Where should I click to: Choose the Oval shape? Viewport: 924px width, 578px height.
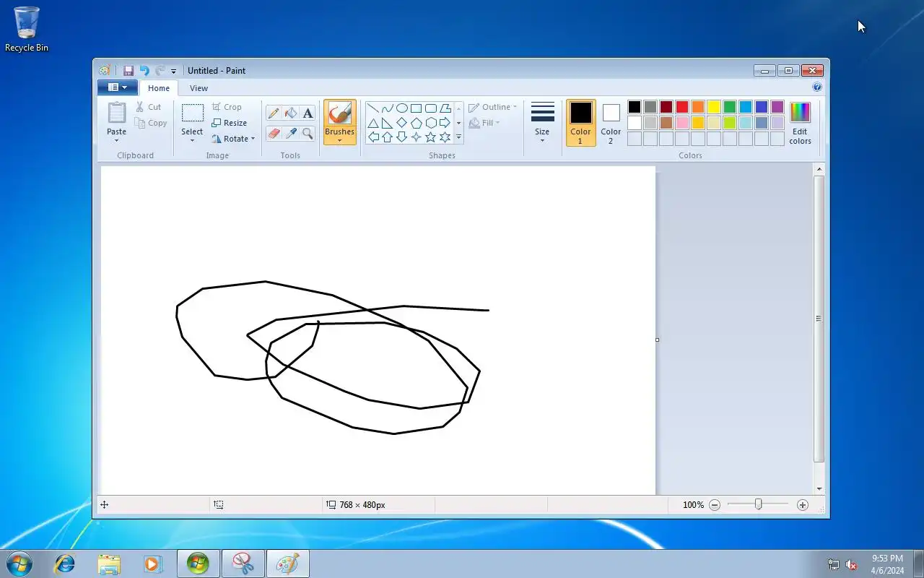pyautogui.click(x=402, y=108)
